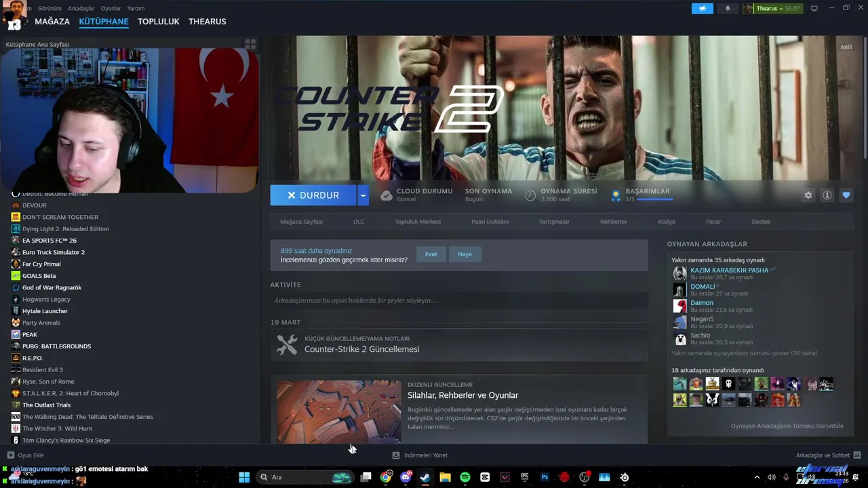Open Atölye
Image resolution: width=868 pixels, height=488 pixels.
[x=666, y=222]
